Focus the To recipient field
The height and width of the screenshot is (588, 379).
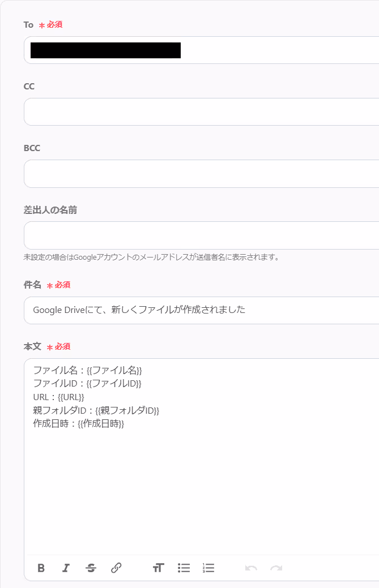pyautogui.click(x=202, y=50)
